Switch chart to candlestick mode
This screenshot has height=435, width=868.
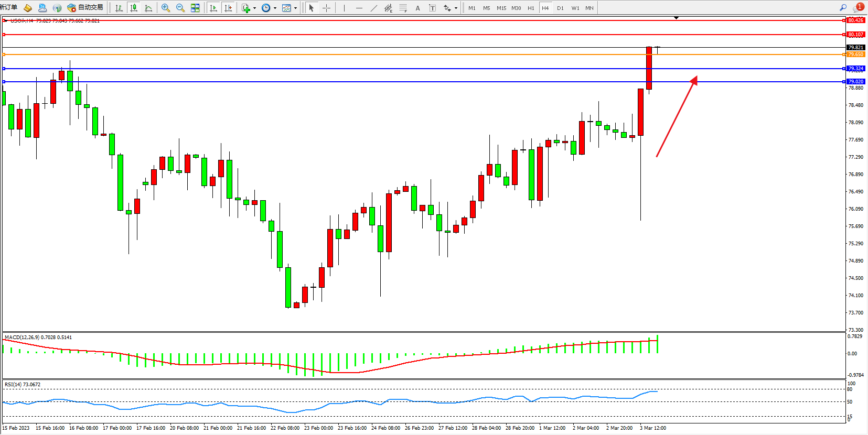(134, 8)
